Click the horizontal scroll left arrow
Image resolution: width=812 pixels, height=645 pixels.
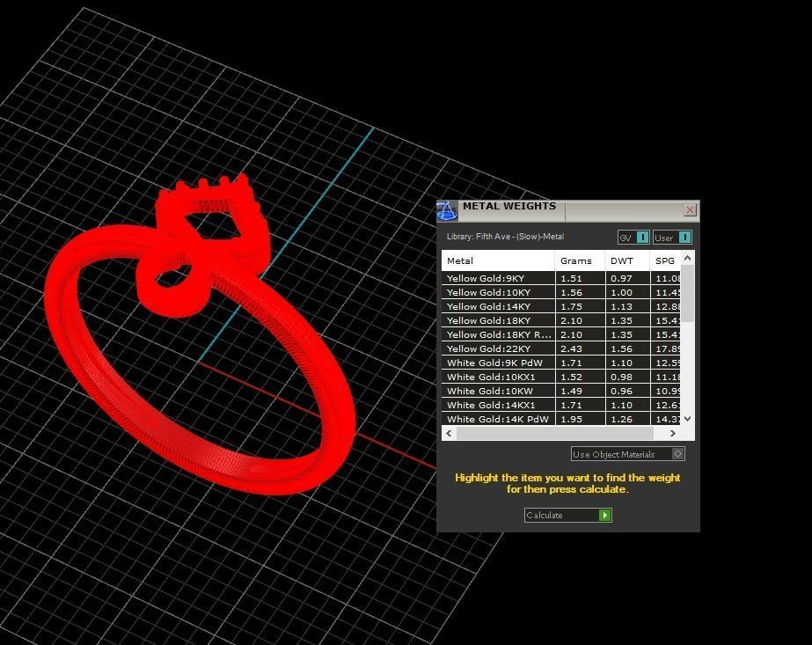[449, 433]
